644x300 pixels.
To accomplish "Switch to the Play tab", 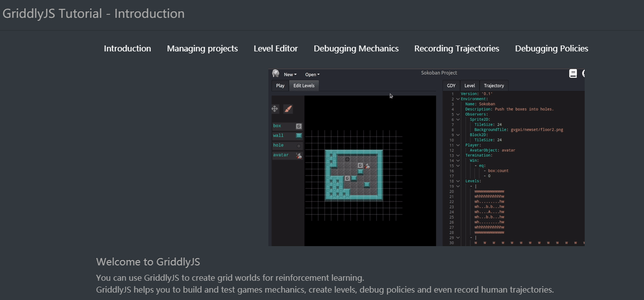I will click(x=280, y=85).
